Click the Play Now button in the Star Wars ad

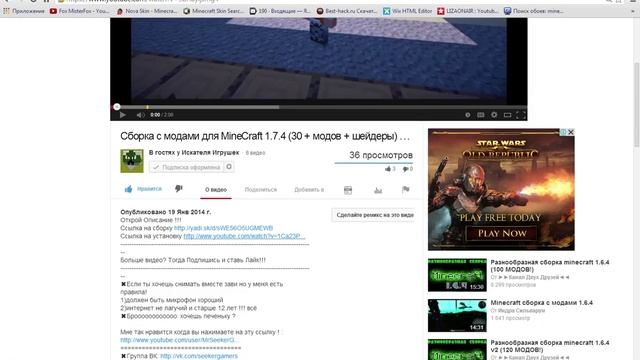502,233
